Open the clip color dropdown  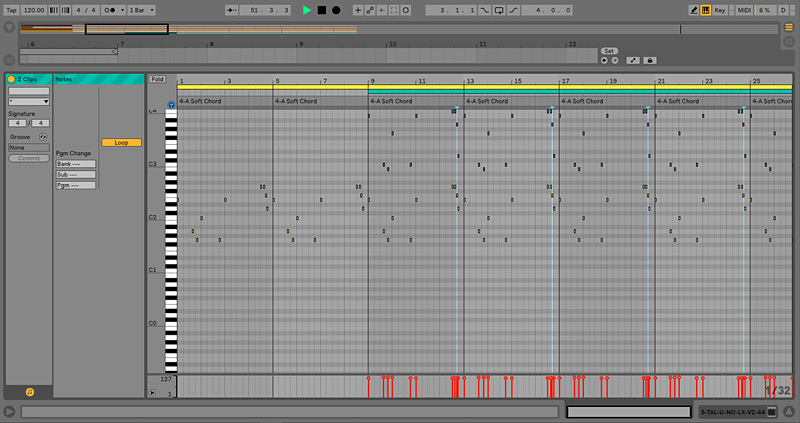click(28, 101)
